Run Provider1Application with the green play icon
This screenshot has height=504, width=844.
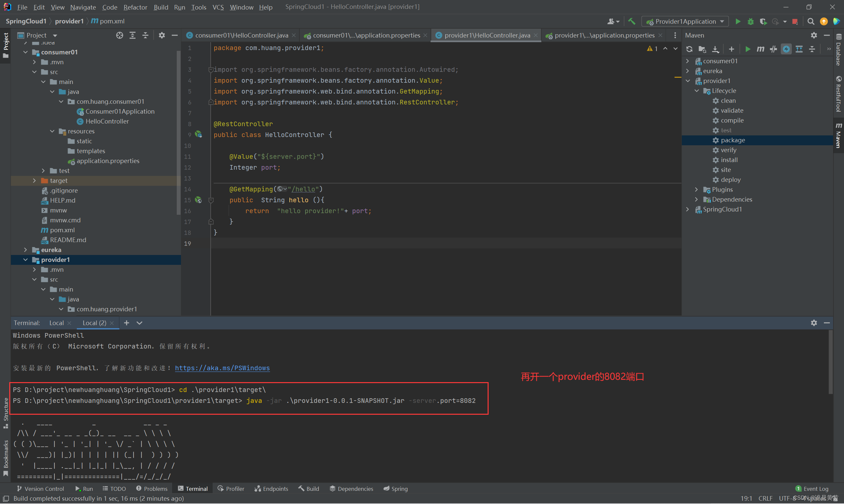coord(738,21)
